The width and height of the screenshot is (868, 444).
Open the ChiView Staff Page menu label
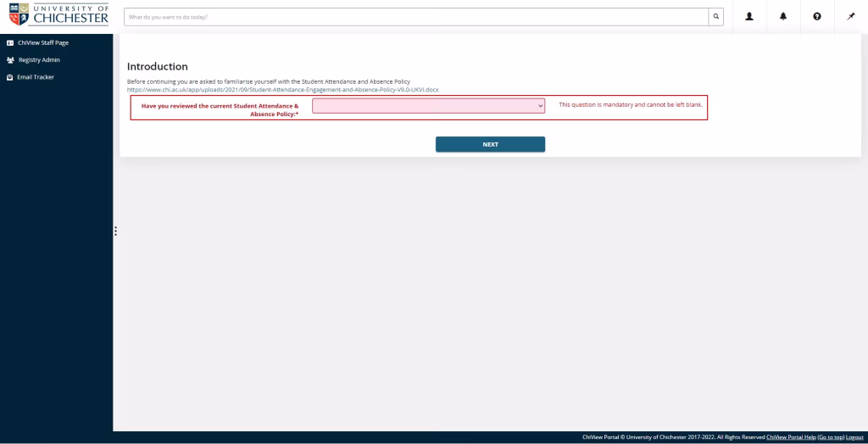[43, 42]
